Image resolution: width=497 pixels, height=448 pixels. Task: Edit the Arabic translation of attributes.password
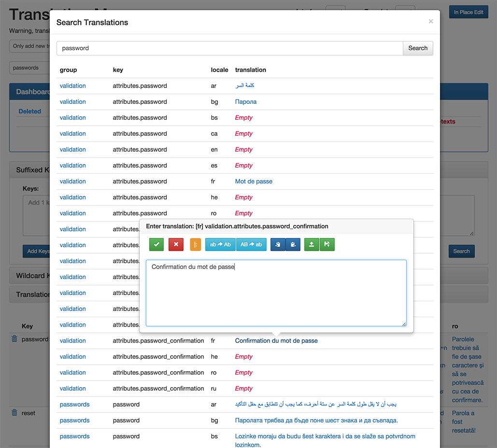tap(245, 85)
